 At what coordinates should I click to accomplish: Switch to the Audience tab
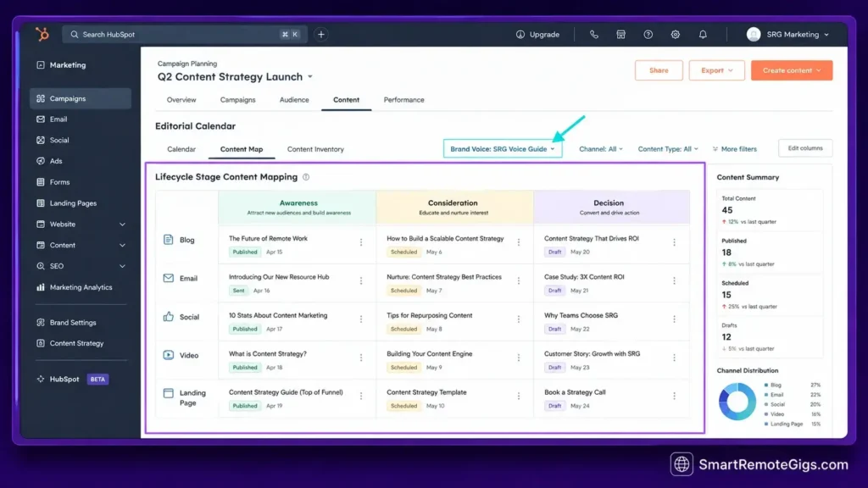point(294,100)
